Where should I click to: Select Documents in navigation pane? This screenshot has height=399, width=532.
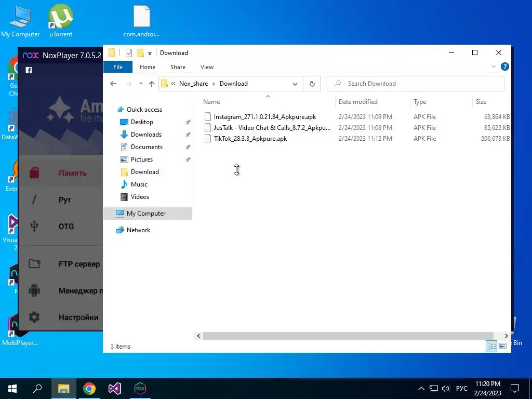click(x=147, y=147)
